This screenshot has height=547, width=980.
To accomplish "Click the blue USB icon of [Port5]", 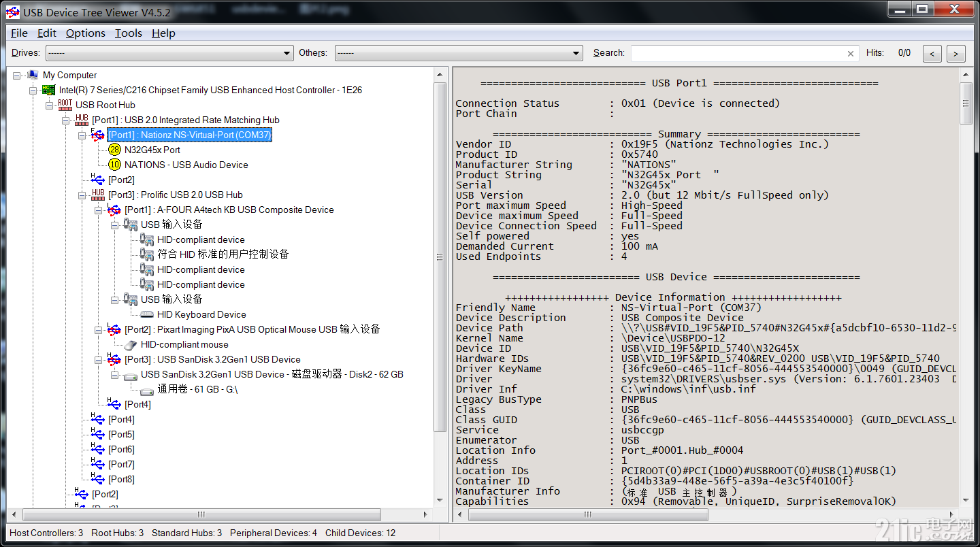I will [x=97, y=434].
